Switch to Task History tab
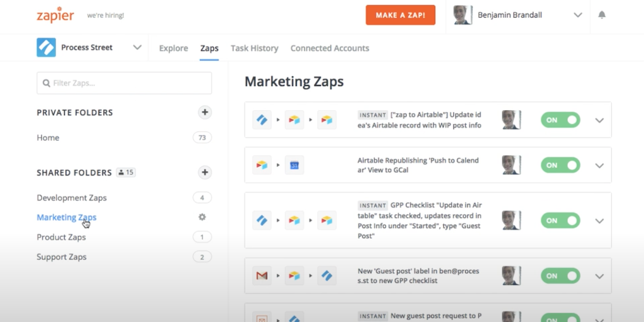The height and width of the screenshot is (322, 644). point(254,48)
